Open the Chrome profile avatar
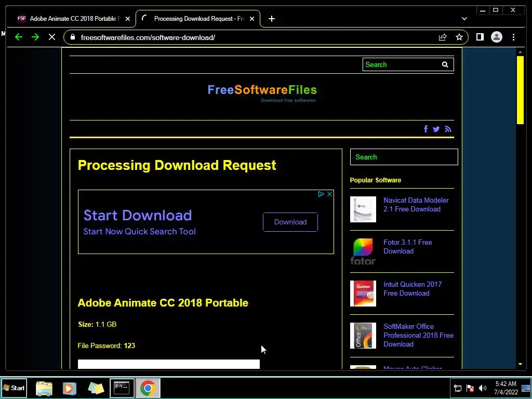532x399 pixels. point(496,37)
